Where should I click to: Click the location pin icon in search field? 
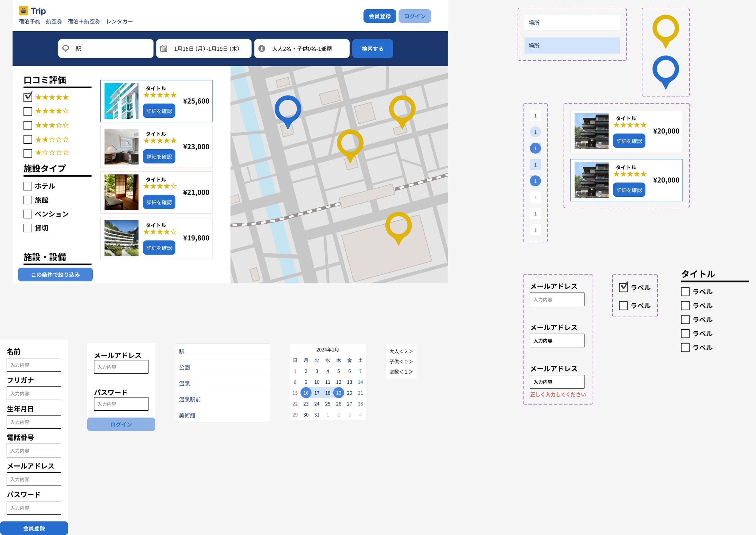click(66, 48)
